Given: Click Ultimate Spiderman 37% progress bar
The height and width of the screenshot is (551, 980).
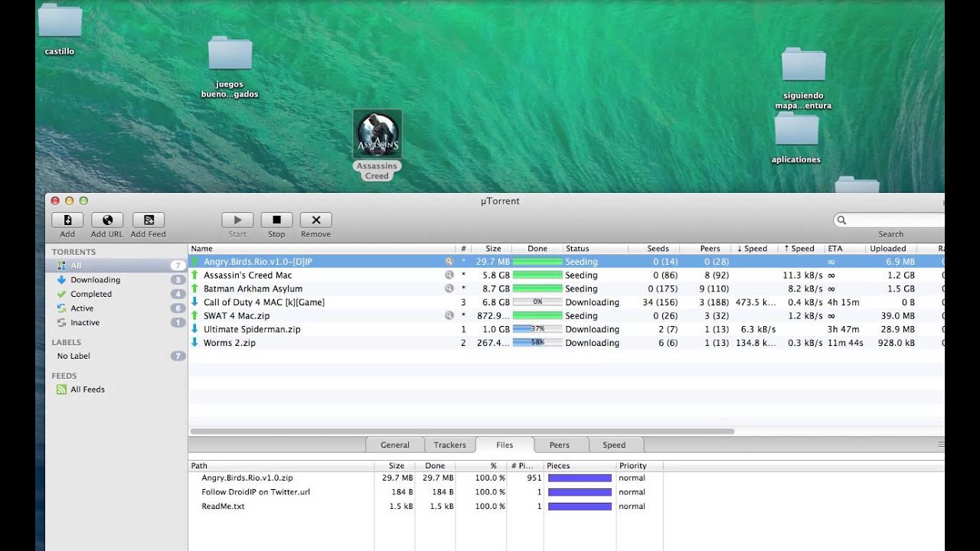Looking at the screenshot, I should (x=537, y=329).
